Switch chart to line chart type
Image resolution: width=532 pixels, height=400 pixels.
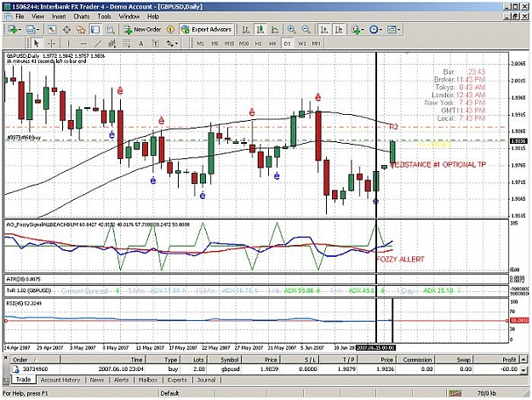point(274,30)
